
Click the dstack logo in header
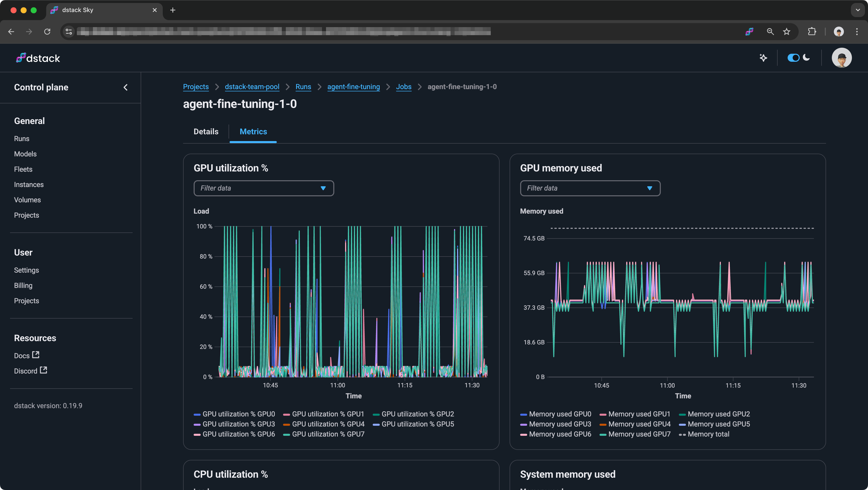[x=38, y=58]
